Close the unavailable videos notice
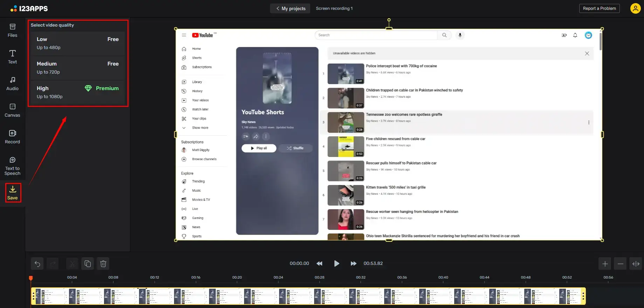The width and height of the screenshot is (644, 308). [587, 53]
